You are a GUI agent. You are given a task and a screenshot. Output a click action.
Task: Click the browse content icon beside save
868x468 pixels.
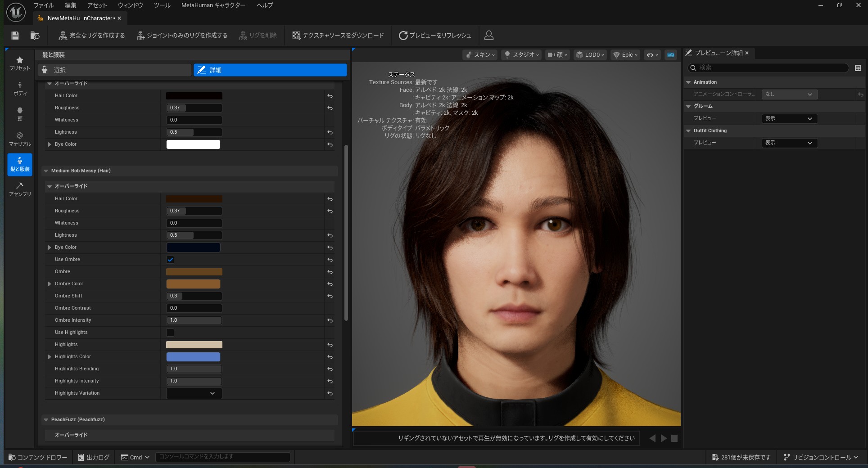(35, 36)
